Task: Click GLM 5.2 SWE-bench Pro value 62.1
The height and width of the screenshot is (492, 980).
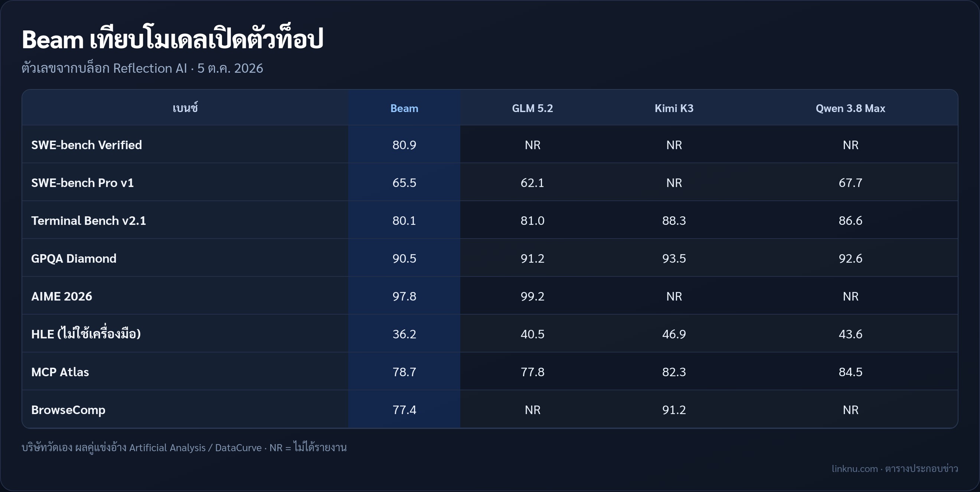Action: tap(532, 183)
